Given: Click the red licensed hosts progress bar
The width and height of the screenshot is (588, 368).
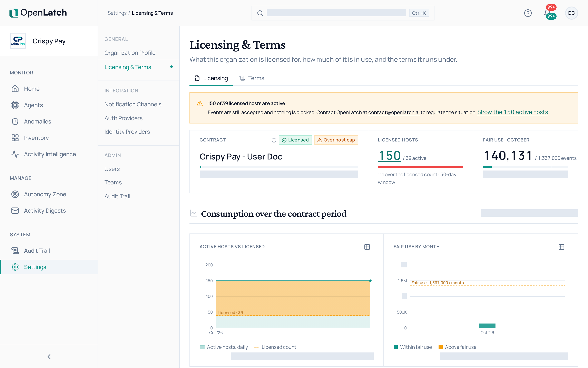Looking at the screenshot, I should click(x=420, y=167).
